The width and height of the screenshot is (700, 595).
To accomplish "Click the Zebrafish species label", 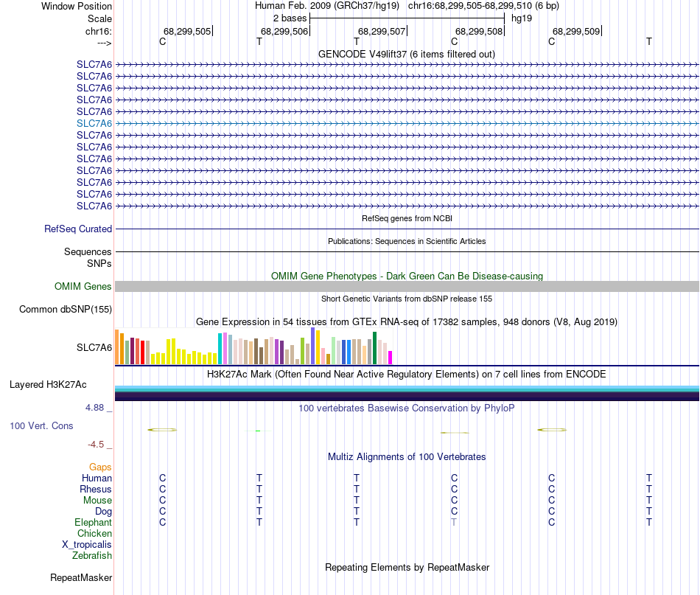I will click(x=92, y=555).
